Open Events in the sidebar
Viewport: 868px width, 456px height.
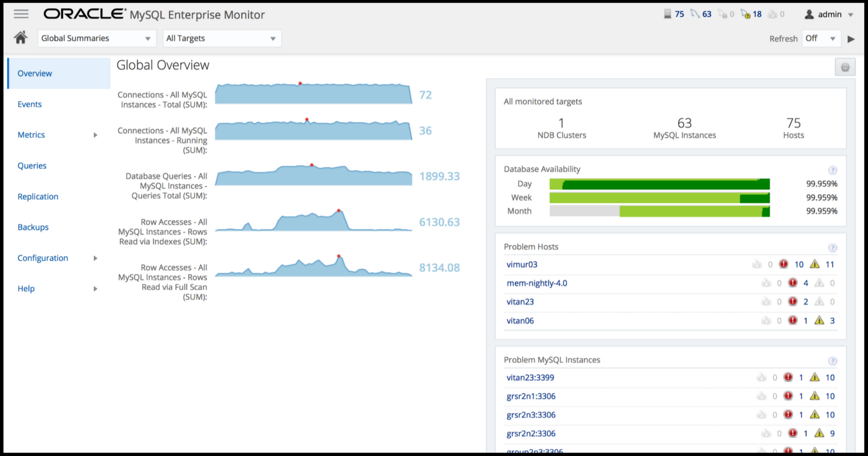[29, 104]
